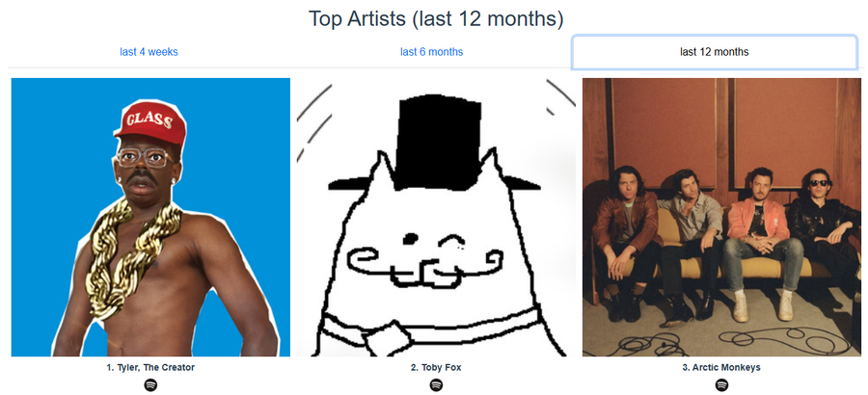Click Spotify logo beneath Toby Fox
Image resolution: width=868 pixels, height=395 pixels.
tap(436, 384)
